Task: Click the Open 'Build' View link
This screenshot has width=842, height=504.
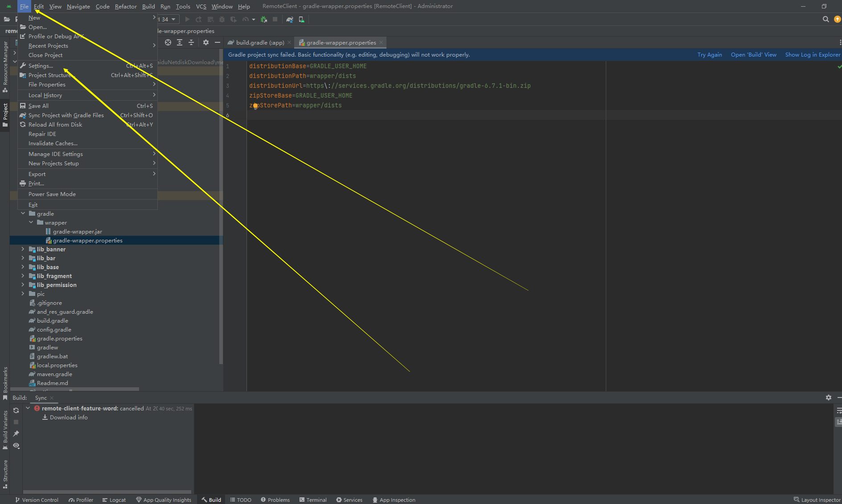Action: (754, 54)
